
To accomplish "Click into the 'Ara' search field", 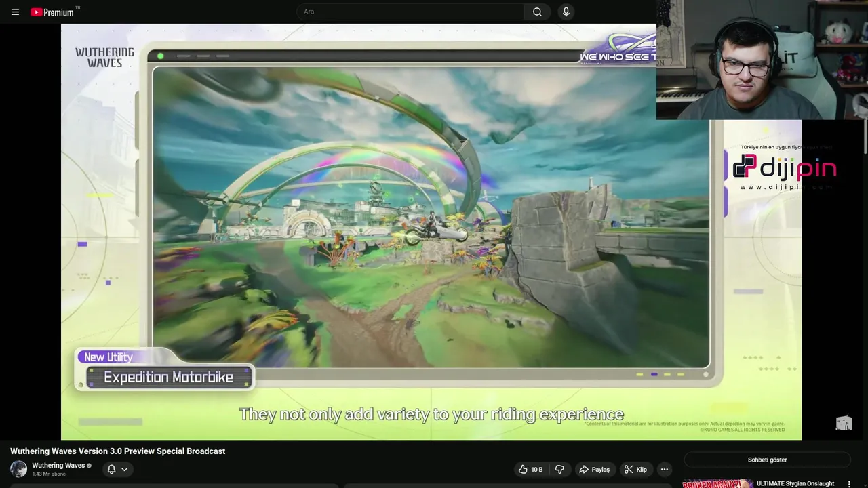I will tap(410, 12).
